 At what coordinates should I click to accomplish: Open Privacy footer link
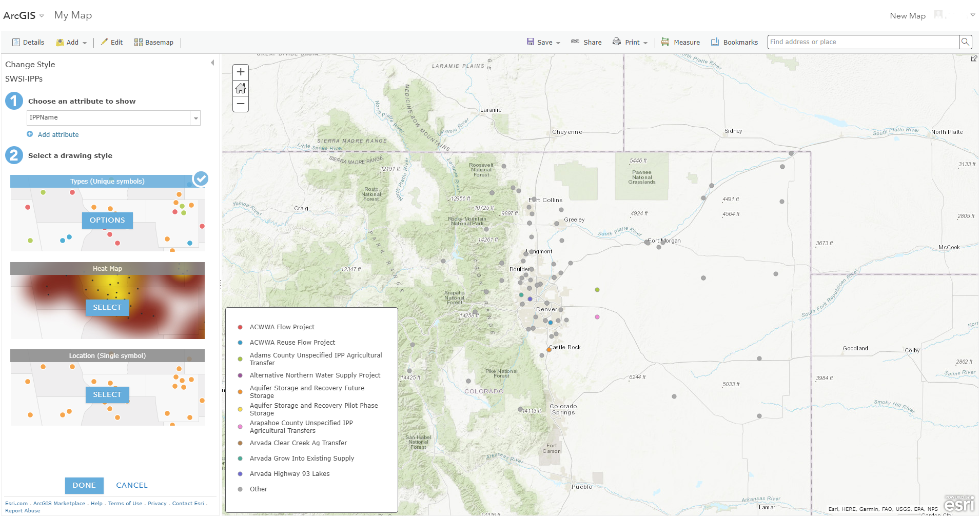coord(157,504)
